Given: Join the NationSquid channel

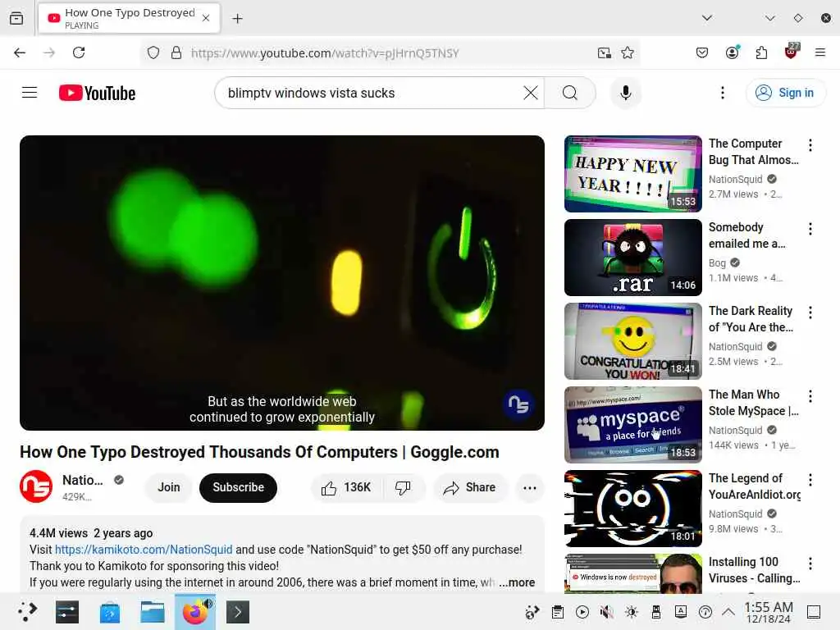Looking at the screenshot, I should [169, 487].
